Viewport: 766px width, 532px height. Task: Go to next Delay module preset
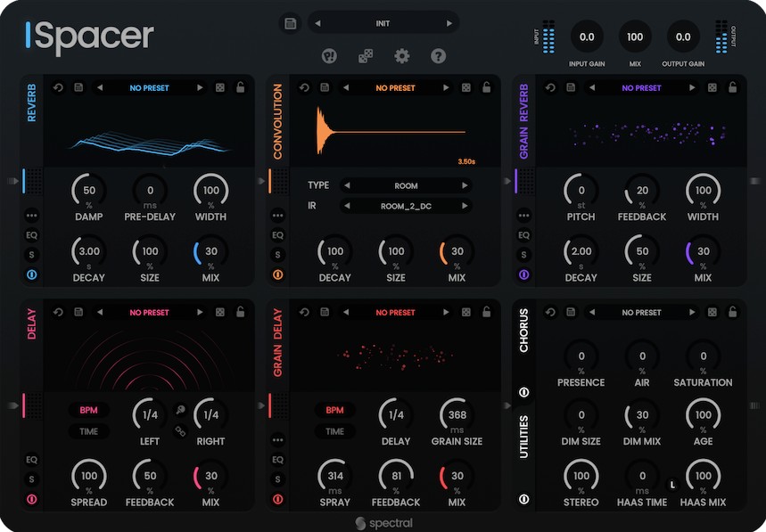(200, 313)
